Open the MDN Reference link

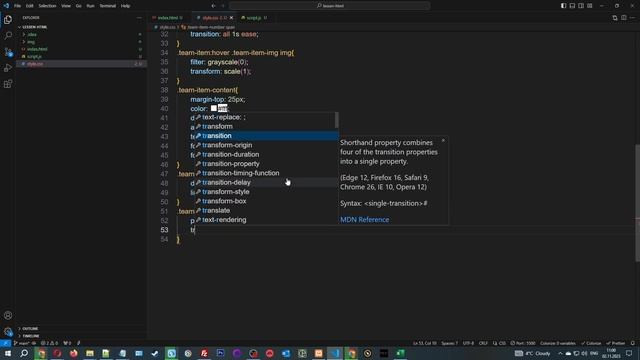(364, 220)
